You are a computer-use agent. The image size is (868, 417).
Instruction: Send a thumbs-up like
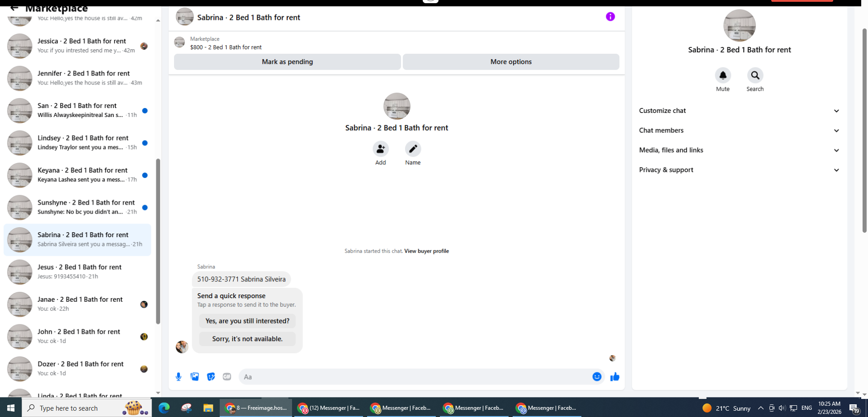[615, 377]
